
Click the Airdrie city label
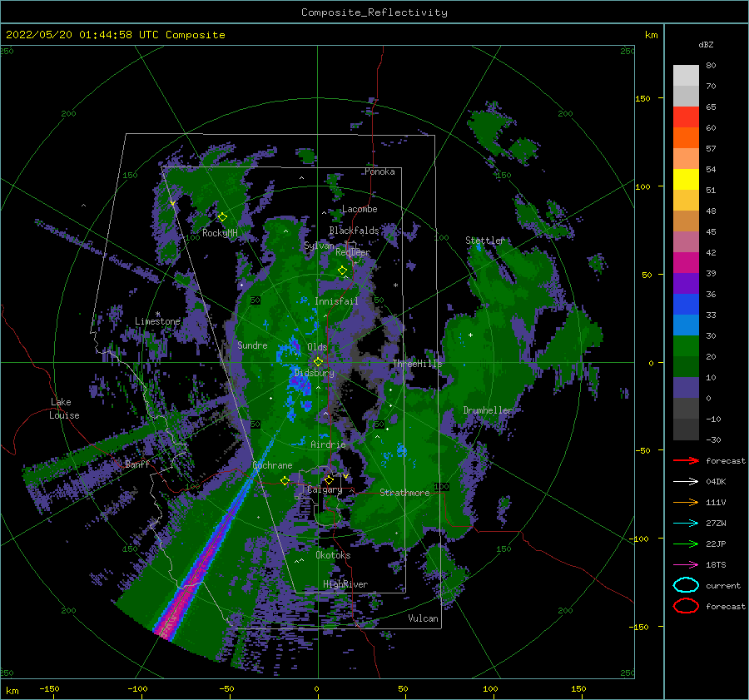(x=328, y=444)
